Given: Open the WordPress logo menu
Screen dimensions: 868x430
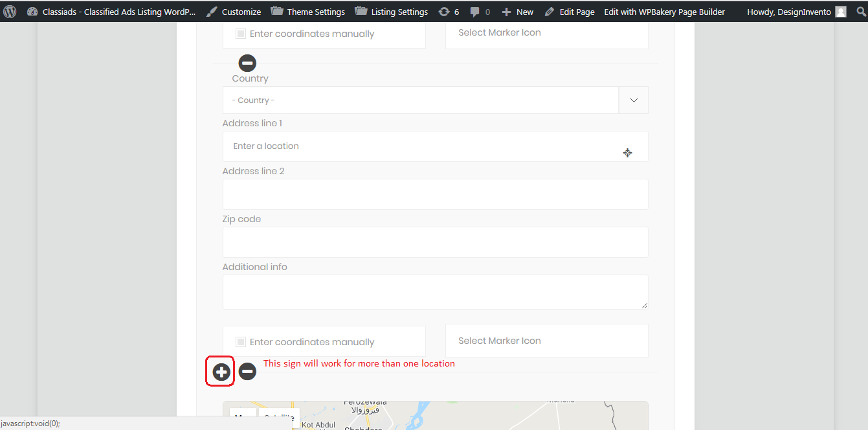Looking at the screenshot, I should pyautogui.click(x=10, y=11).
